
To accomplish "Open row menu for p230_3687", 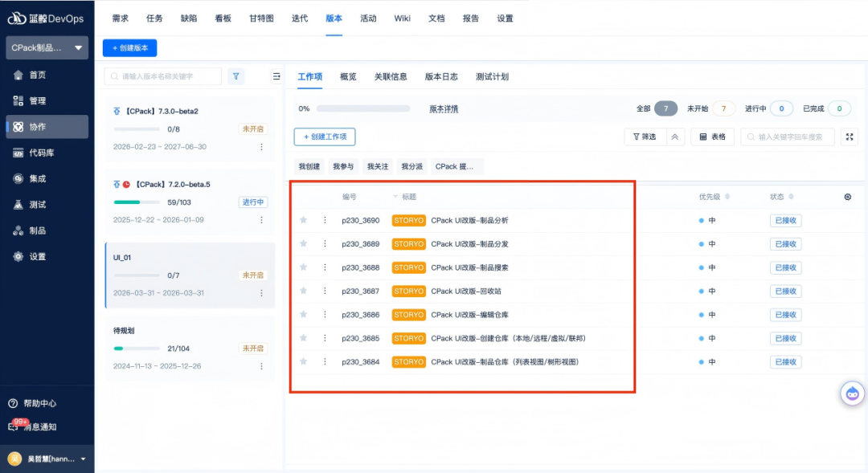I will click(325, 291).
